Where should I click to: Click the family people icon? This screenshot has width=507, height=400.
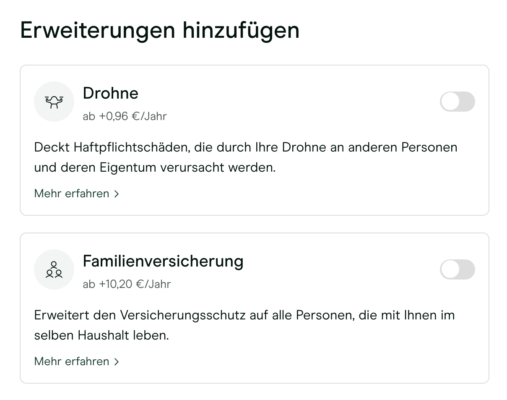coord(54,269)
